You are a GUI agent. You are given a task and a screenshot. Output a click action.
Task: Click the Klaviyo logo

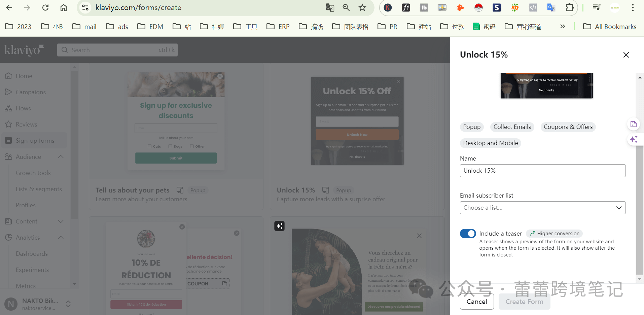(x=24, y=50)
